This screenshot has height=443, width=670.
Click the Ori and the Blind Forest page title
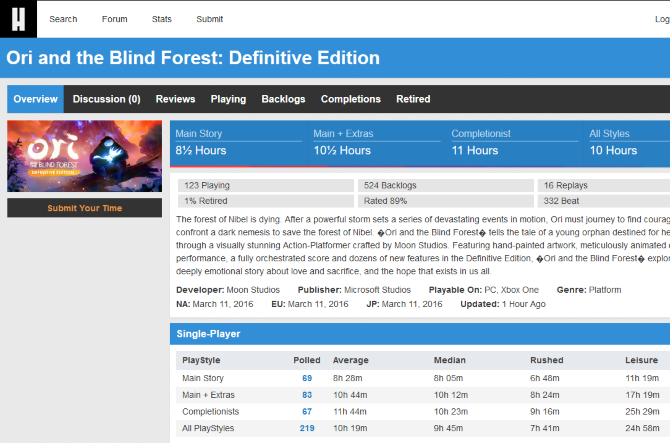pos(193,58)
